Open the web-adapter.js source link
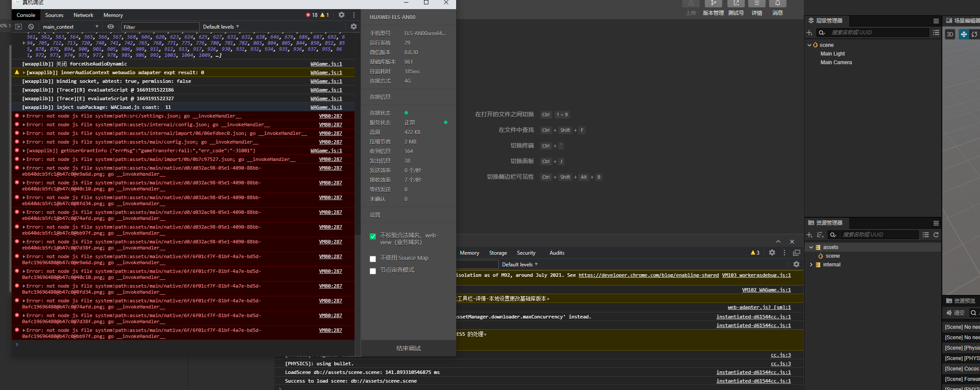Image resolution: width=980 pixels, height=390 pixels. (759, 307)
